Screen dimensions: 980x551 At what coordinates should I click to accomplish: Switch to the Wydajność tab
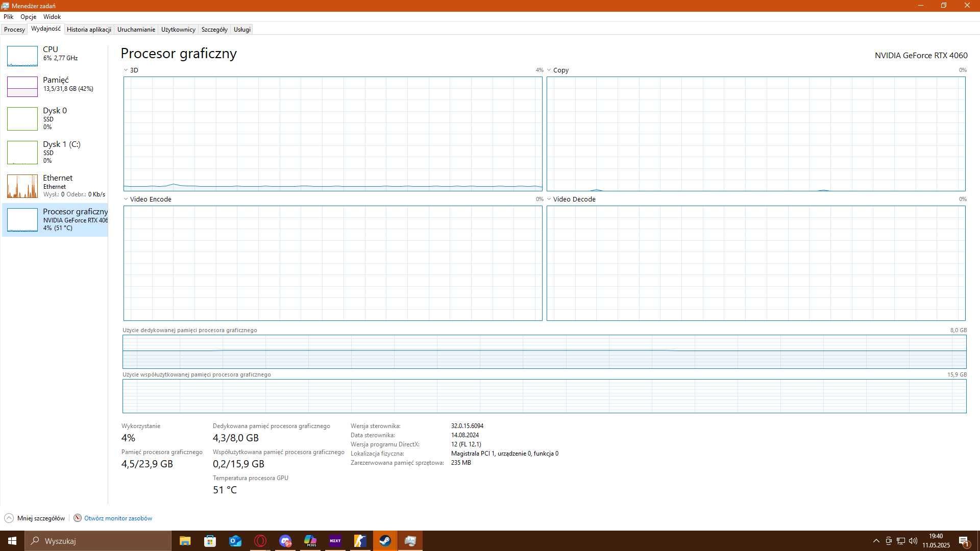46,29
